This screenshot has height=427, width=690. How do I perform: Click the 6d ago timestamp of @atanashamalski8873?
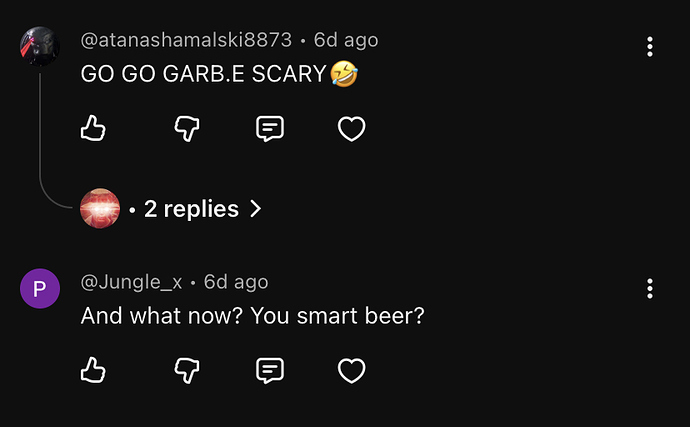tap(346, 40)
